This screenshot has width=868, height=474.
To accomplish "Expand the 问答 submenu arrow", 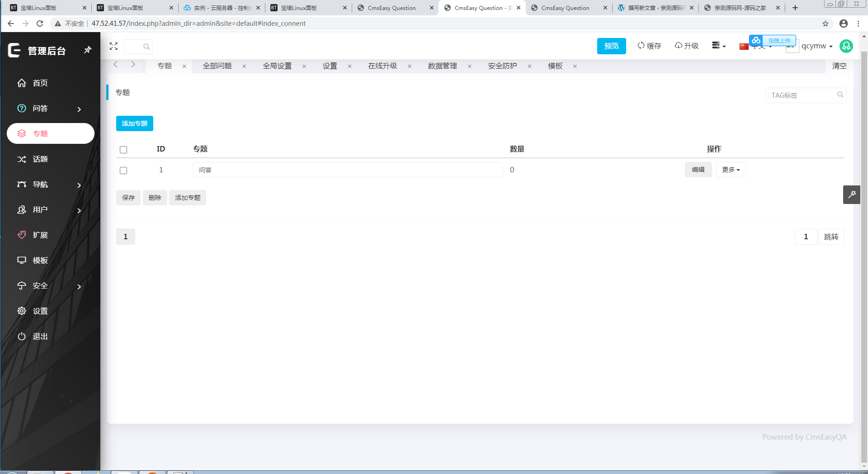I will coord(79,109).
